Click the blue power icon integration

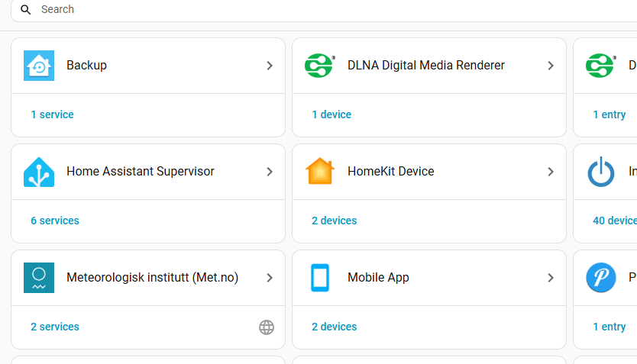pos(601,172)
